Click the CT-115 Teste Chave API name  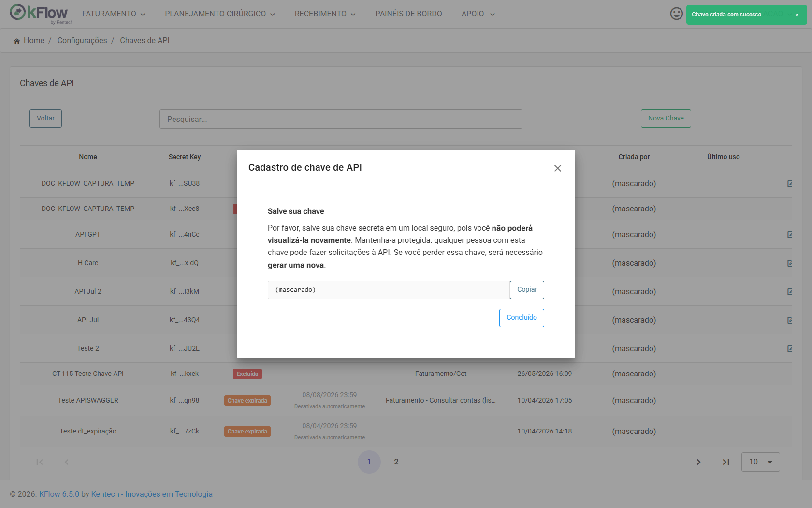click(x=88, y=374)
